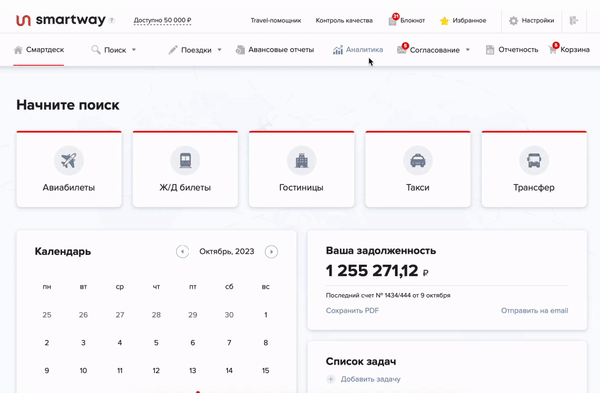Select October 12 in calendar
Image resolution: width=600 pixels, height=393 pixels.
[156, 371]
